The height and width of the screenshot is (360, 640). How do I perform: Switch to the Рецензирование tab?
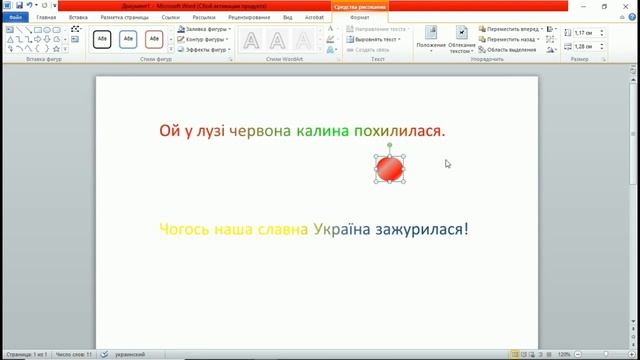point(249,18)
